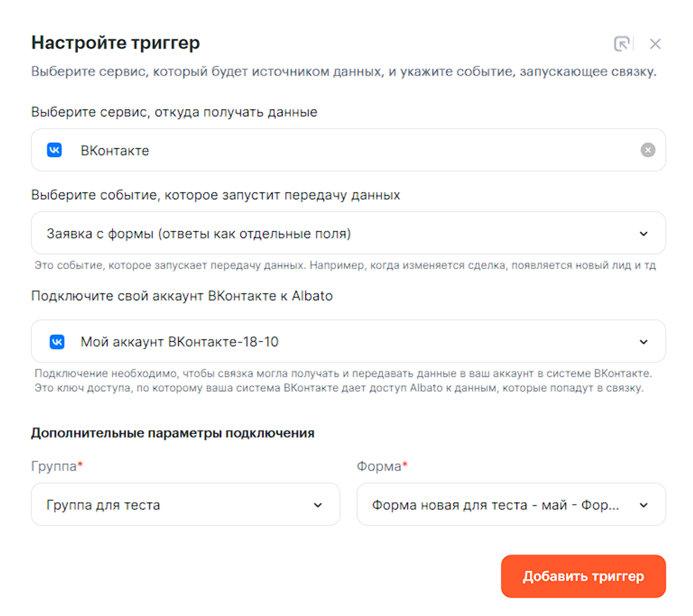This screenshot has width=693, height=616.
Task: Clear the selected ВКонтакте service
Action: [648, 150]
